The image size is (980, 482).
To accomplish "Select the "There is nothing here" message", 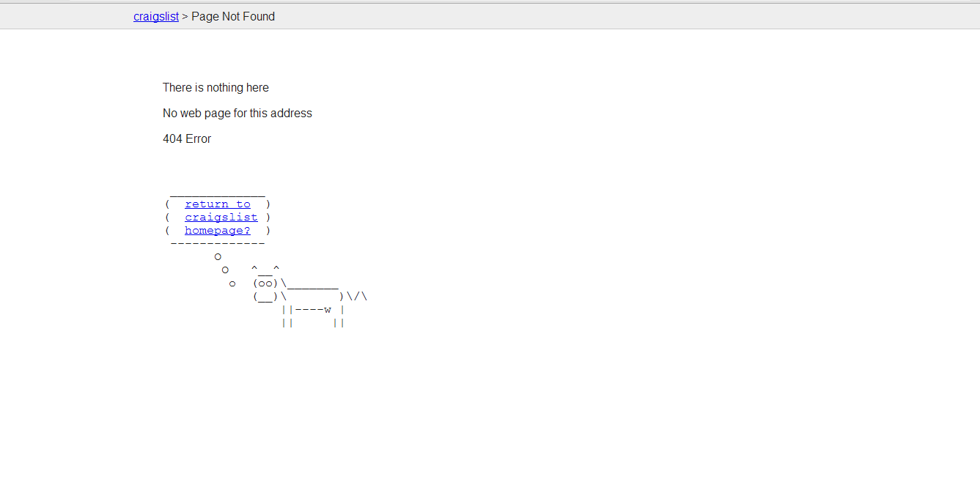I will pyautogui.click(x=215, y=87).
